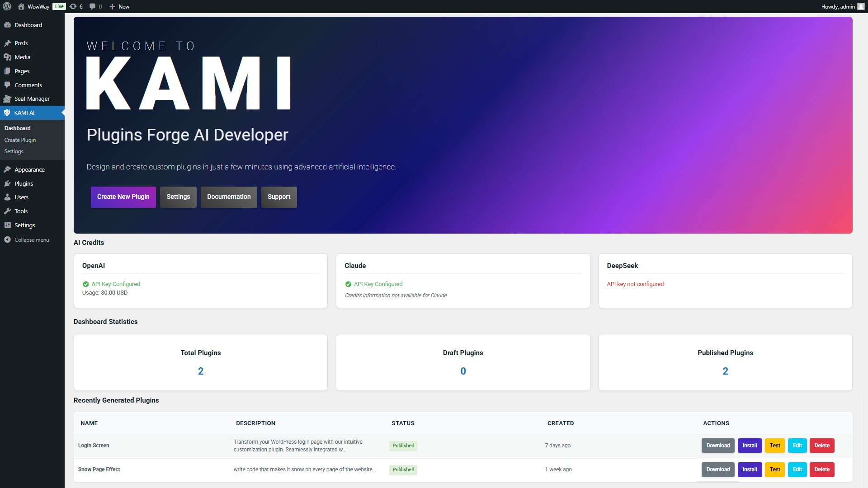Select the KAMI AI plugin icon
The image size is (868, 488).
point(8,113)
